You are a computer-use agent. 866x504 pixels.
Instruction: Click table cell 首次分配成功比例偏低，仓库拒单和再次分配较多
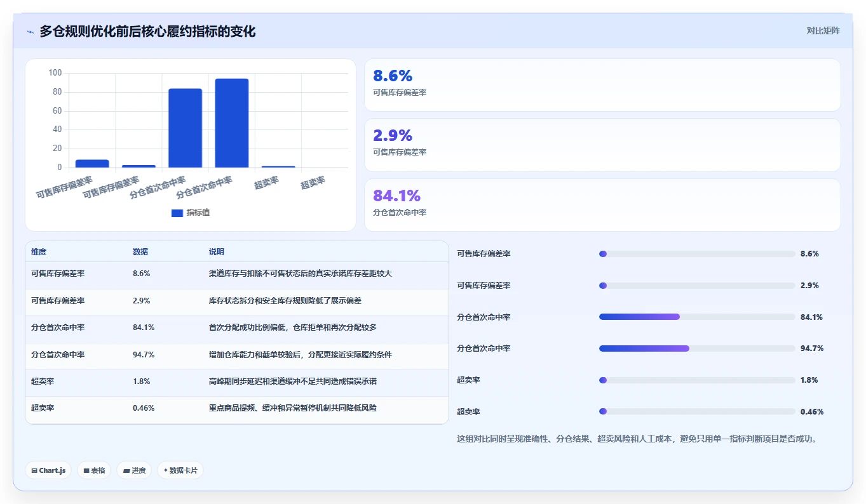[x=293, y=328]
